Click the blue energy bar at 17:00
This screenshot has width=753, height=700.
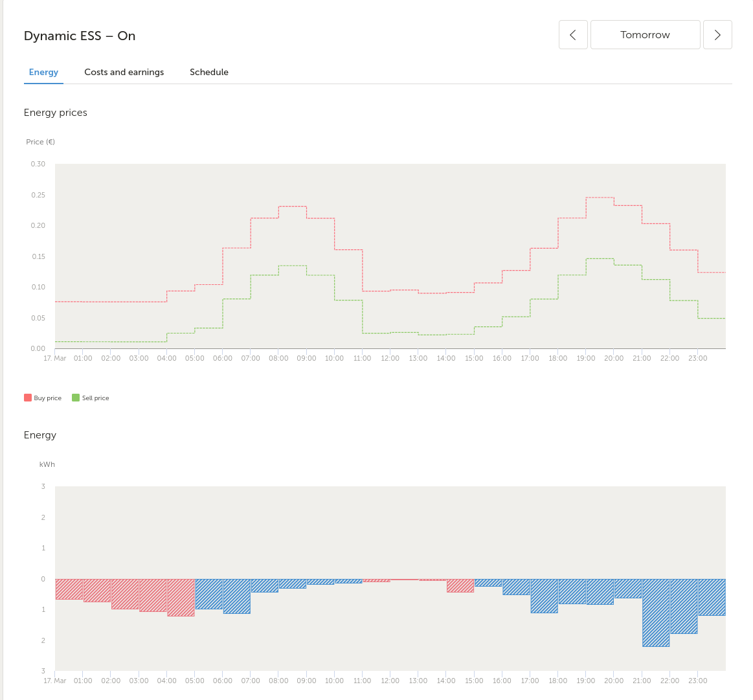click(544, 596)
